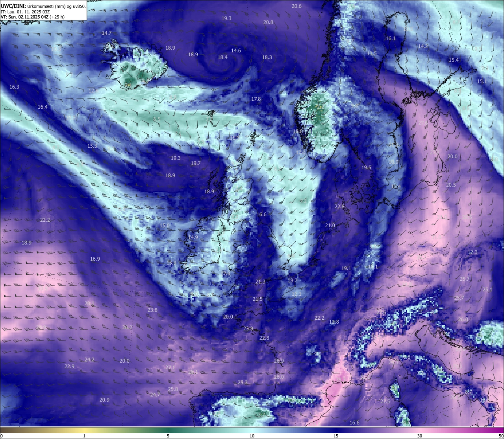Click the map value 21.3

[260, 282]
